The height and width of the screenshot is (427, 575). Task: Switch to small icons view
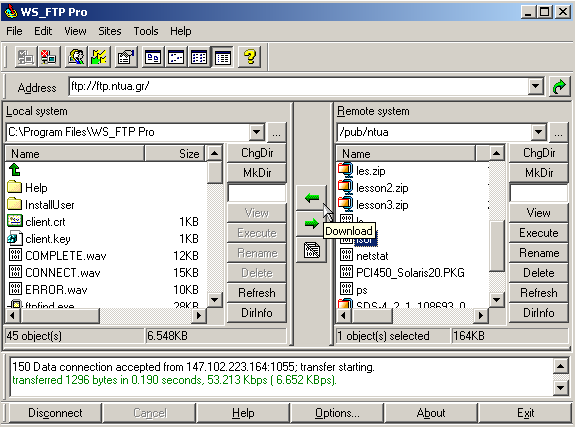[x=176, y=57]
